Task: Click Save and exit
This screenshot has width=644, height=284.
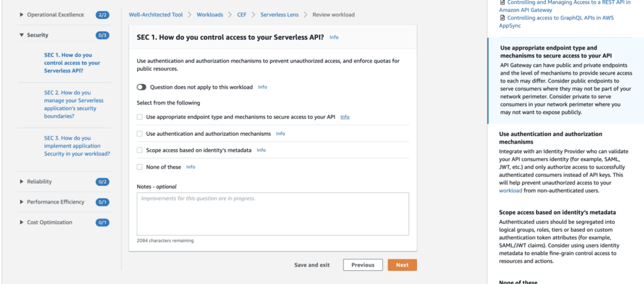Action: coord(312,265)
